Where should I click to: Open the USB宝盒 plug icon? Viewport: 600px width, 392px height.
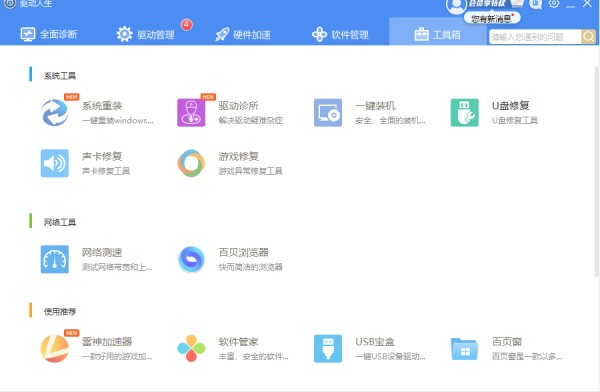coord(328,348)
